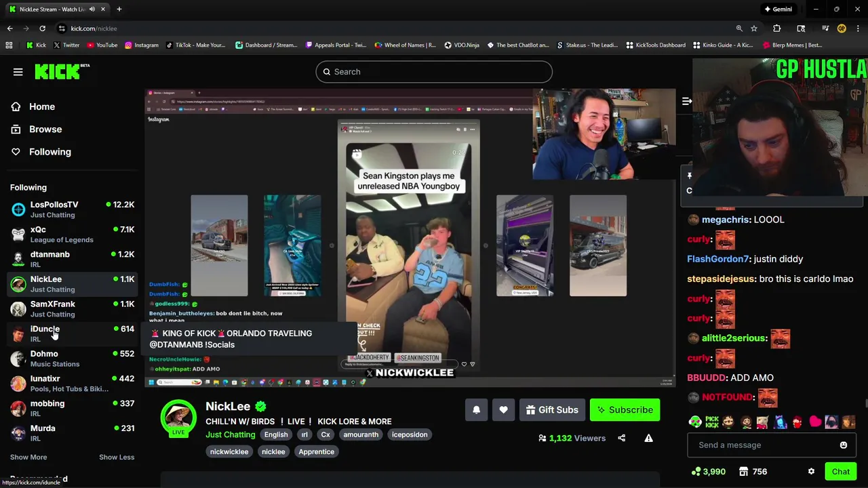Click the browser back arrow
The width and height of the screenshot is (868, 488).
click(x=9, y=28)
